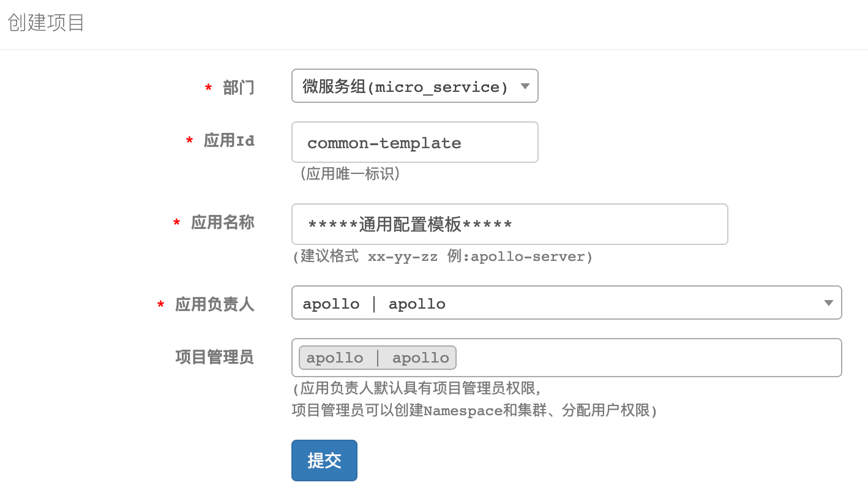The height and width of the screenshot is (485, 868).
Task: Click the hint line about 应用负责人默认权限
Action: 418,388
